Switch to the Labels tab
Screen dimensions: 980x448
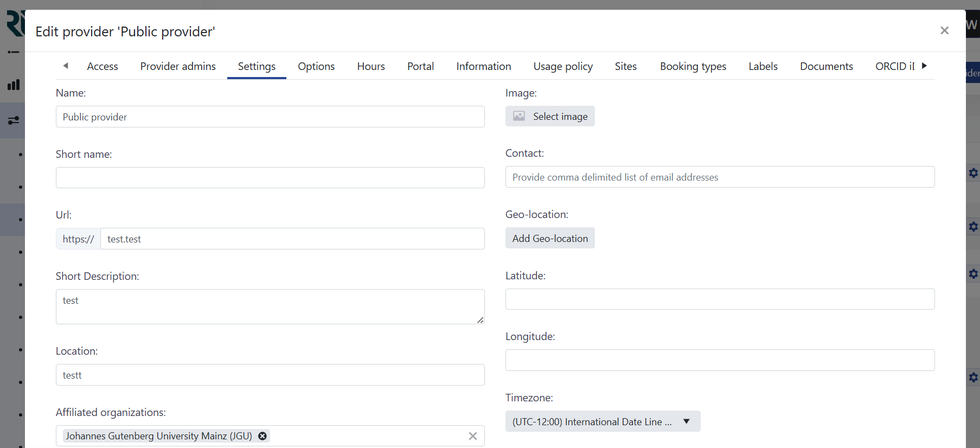click(763, 66)
